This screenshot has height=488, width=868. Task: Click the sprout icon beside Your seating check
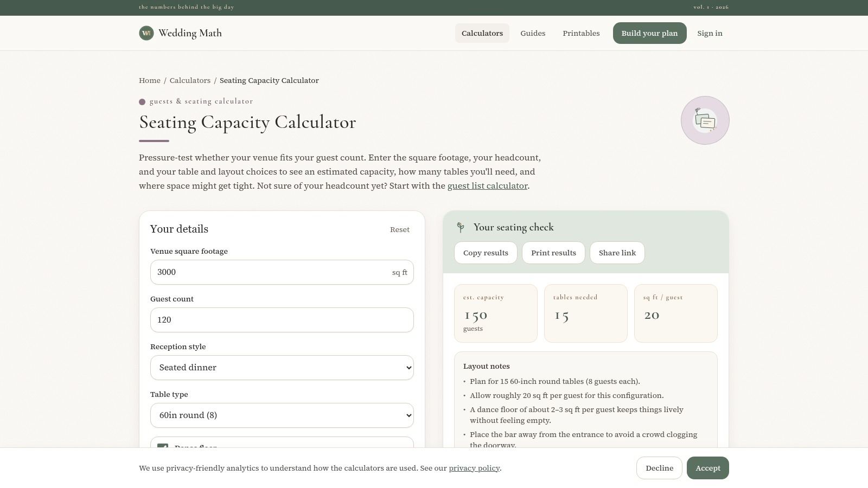click(461, 227)
